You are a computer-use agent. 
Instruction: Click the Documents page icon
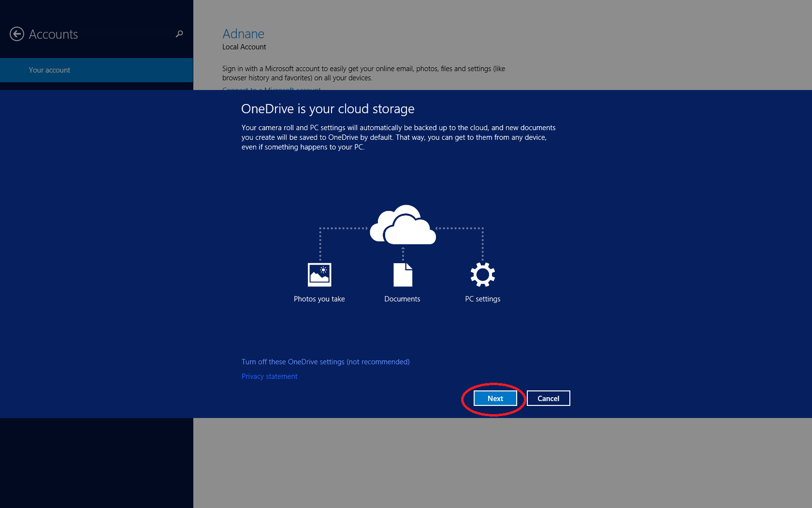pos(403,275)
